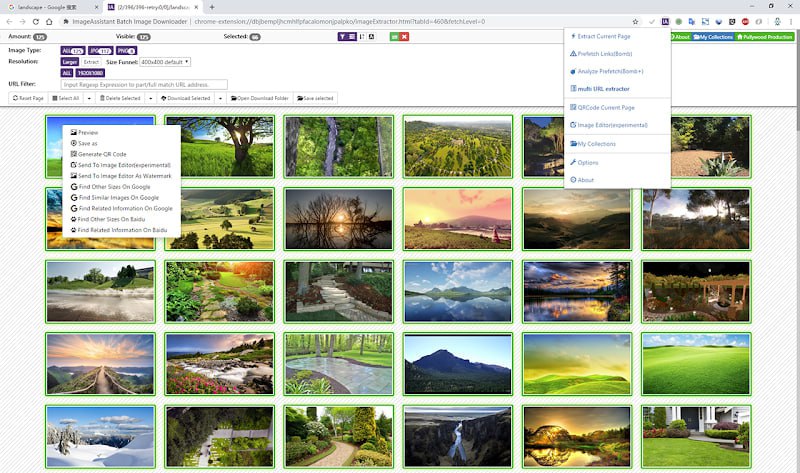Screen dimensions: 800x473
Task: Enable the 1920X1080 resolution filter
Action: [90, 73]
